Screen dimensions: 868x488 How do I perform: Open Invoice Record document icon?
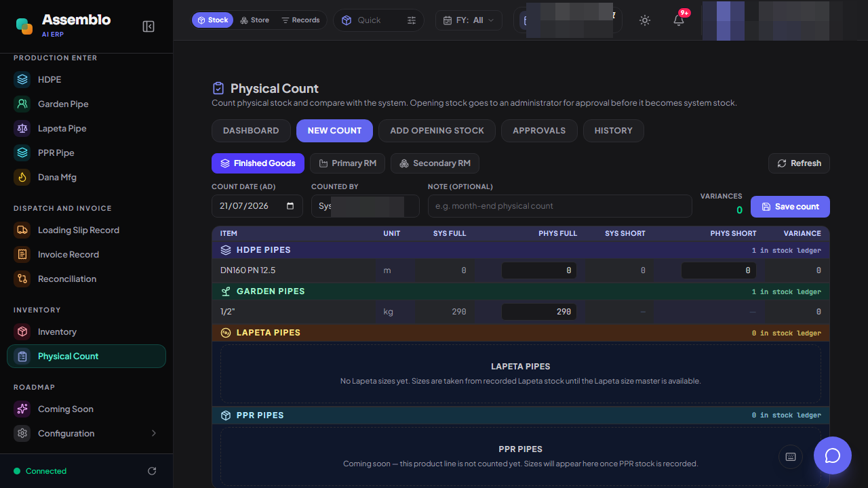click(x=22, y=254)
